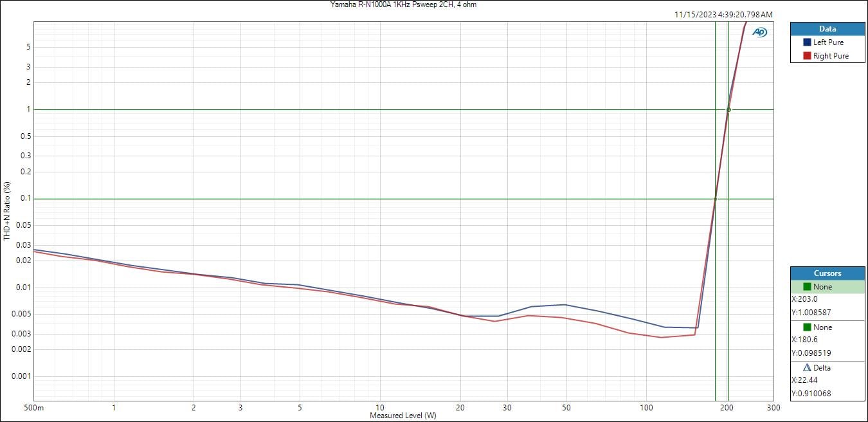Image resolution: width=868 pixels, height=422 pixels.
Task: Select the Left Pure trace label
Action: tap(828, 42)
